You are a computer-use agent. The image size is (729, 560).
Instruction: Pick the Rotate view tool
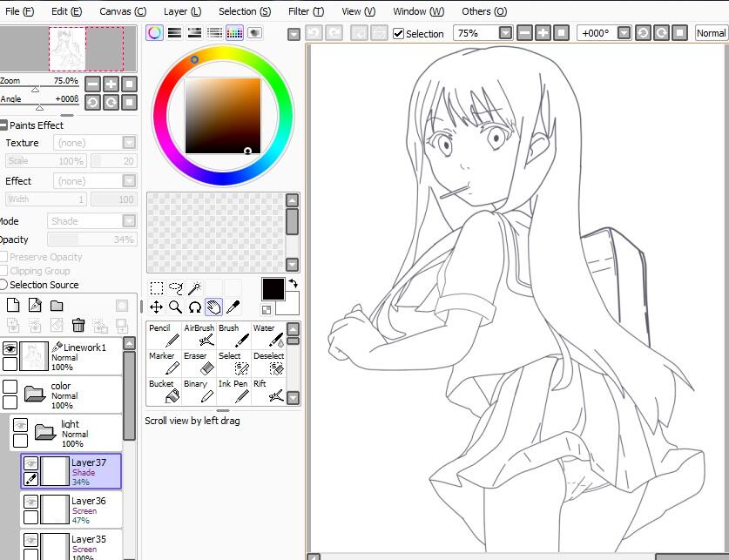click(195, 307)
